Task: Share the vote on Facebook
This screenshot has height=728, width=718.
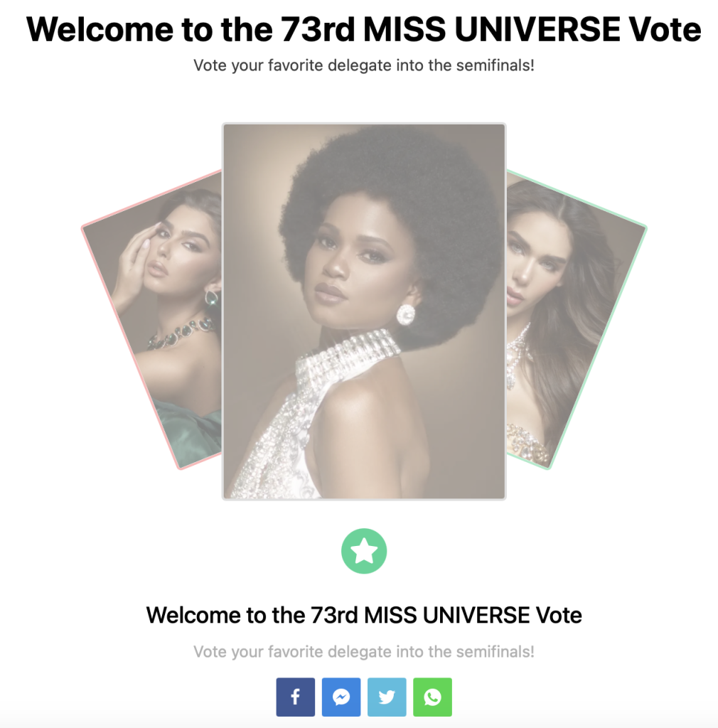Action: [x=296, y=697]
